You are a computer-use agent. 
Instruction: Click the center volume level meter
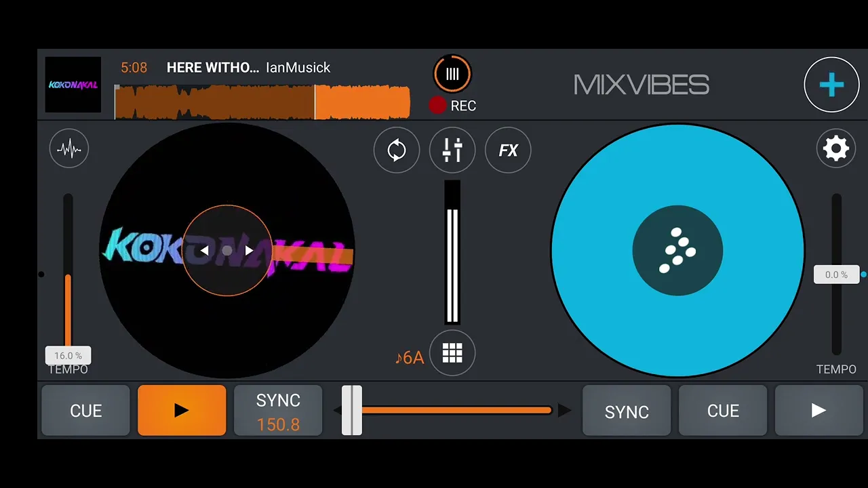pos(452,252)
